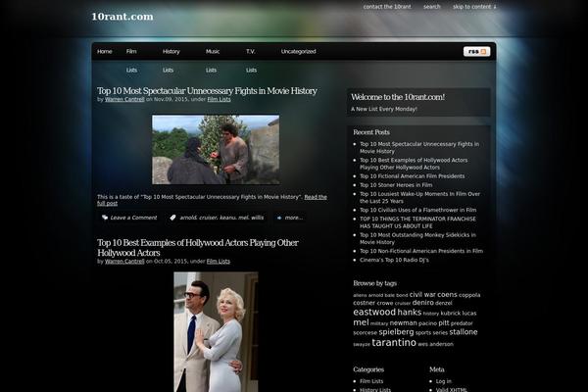Go to the Home menu item
Image resolution: width=588 pixels, height=392 pixels.
tap(105, 51)
